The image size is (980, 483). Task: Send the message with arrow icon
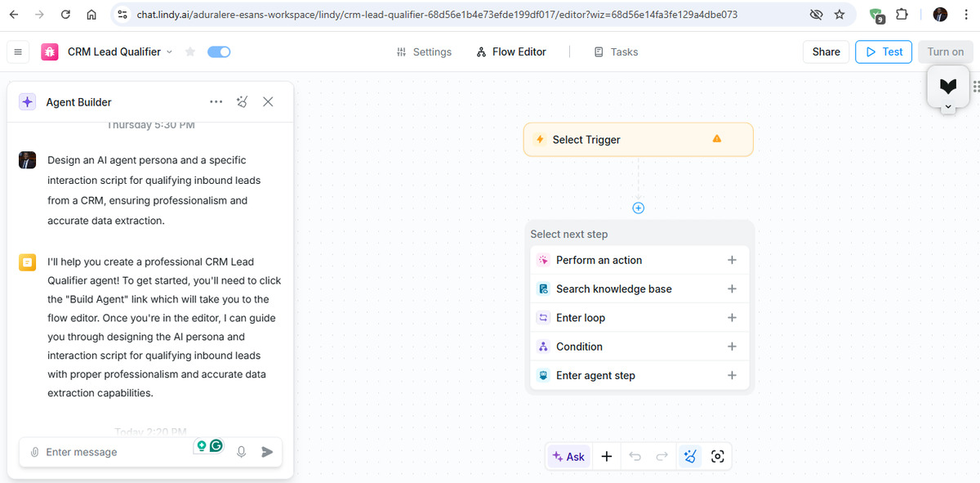coord(267,452)
